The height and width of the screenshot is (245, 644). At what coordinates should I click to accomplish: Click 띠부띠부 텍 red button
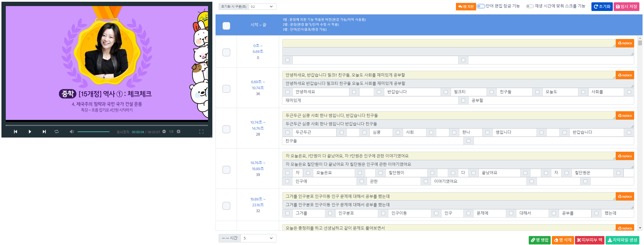[589, 240]
